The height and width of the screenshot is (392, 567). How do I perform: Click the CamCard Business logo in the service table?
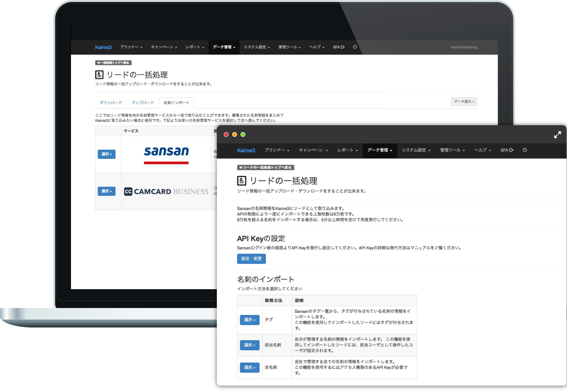pos(166,191)
